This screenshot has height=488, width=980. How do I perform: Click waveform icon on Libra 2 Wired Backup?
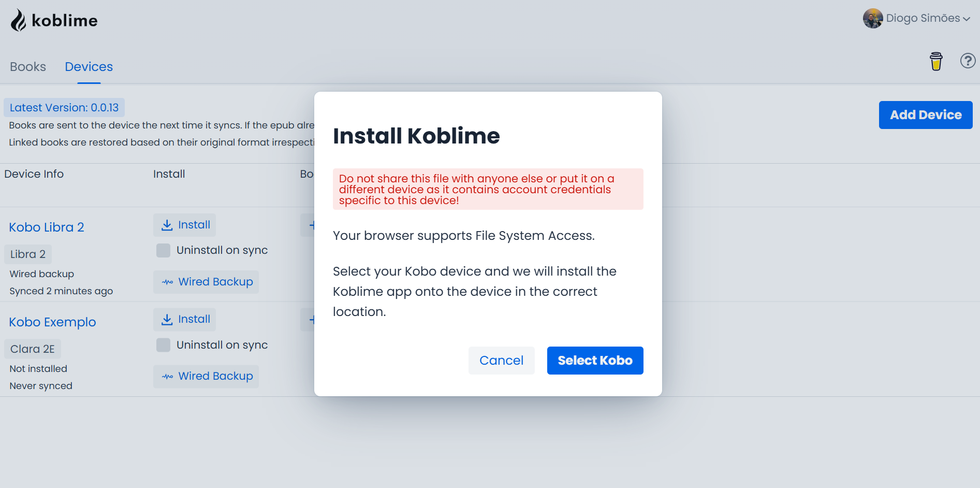(x=168, y=282)
